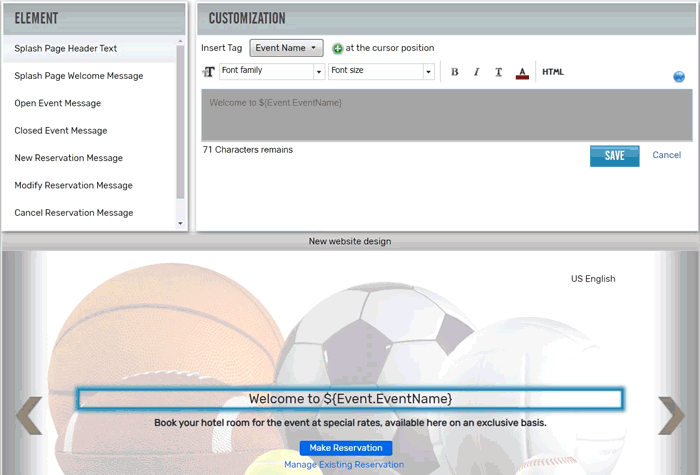This screenshot has height=475, width=700.
Task: Select Closed Event Message element
Action: click(89, 131)
